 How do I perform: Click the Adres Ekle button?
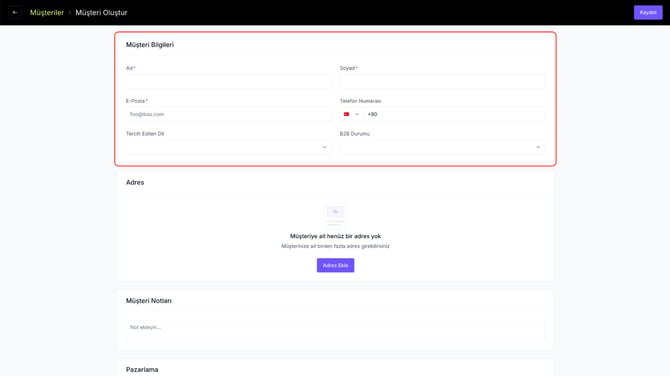pyautogui.click(x=335, y=265)
